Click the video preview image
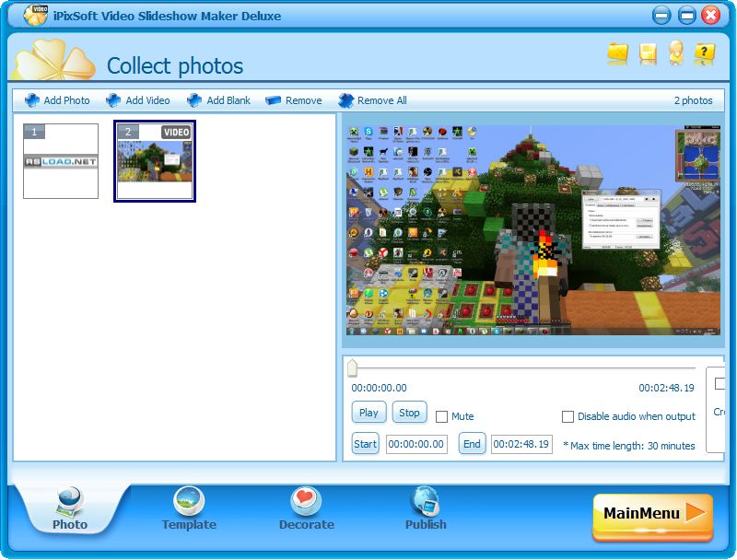The image size is (737, 560). coord(533,230)
